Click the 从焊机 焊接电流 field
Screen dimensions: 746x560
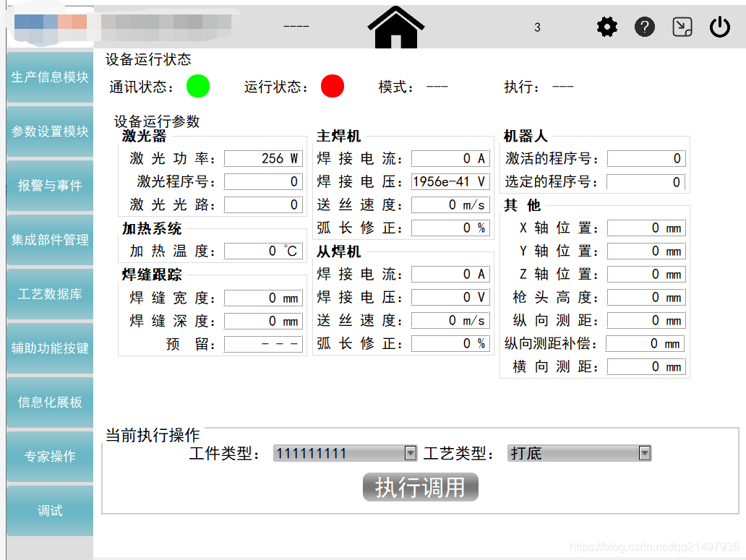450,275
